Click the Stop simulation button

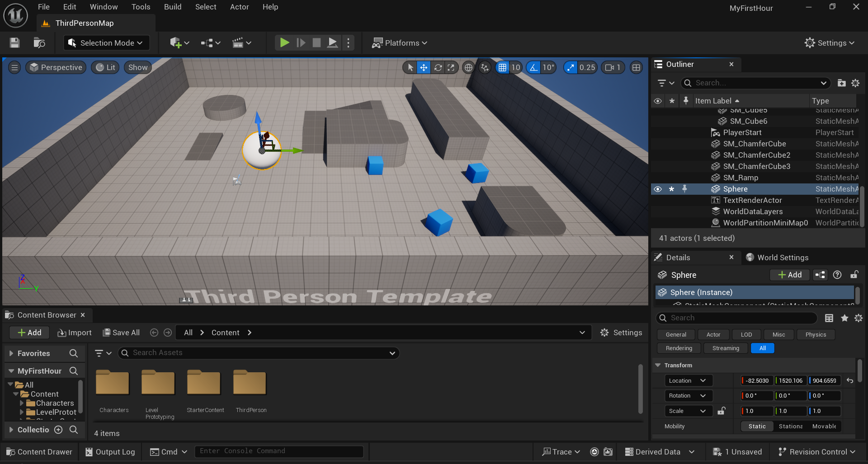[x=316, y=43]
